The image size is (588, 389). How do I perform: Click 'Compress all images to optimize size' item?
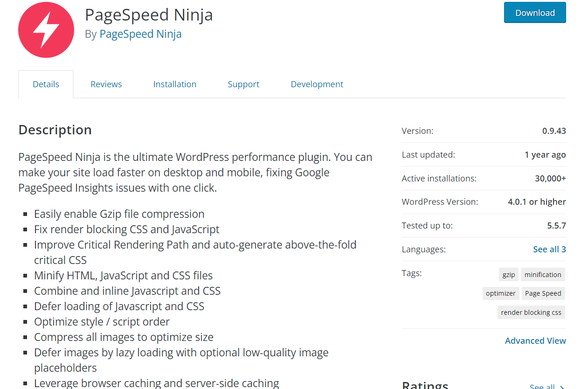(124, 337)
